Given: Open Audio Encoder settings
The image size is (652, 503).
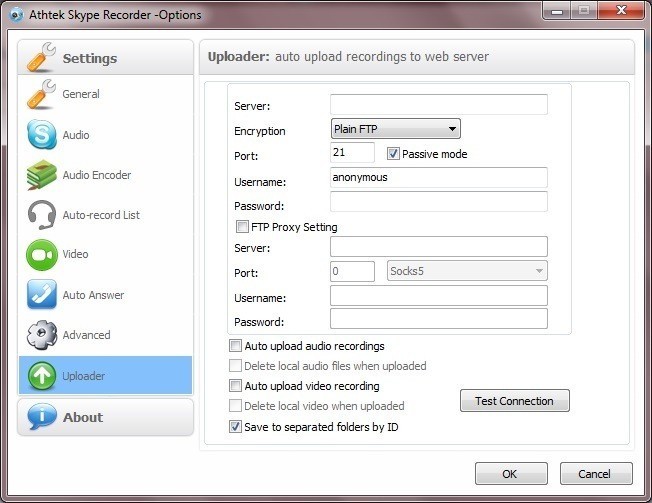Looking at the screenshot, I should 105,175.
